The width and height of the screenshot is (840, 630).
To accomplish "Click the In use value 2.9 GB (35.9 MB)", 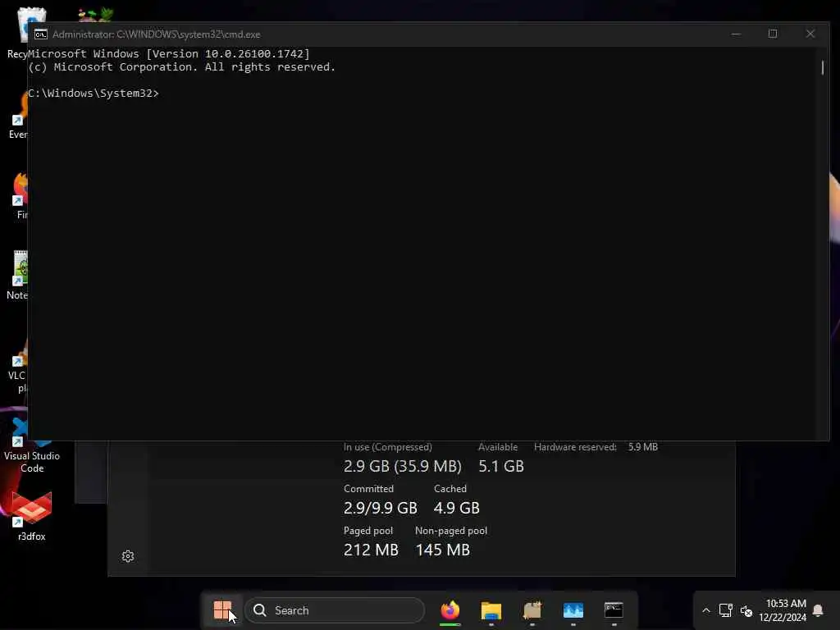I will pos(402,466).
